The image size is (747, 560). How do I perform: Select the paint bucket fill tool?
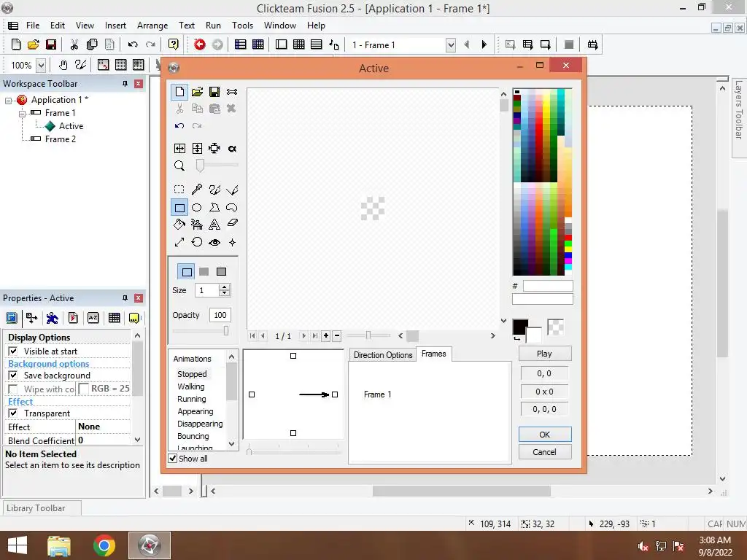click(x=179, y=224)
